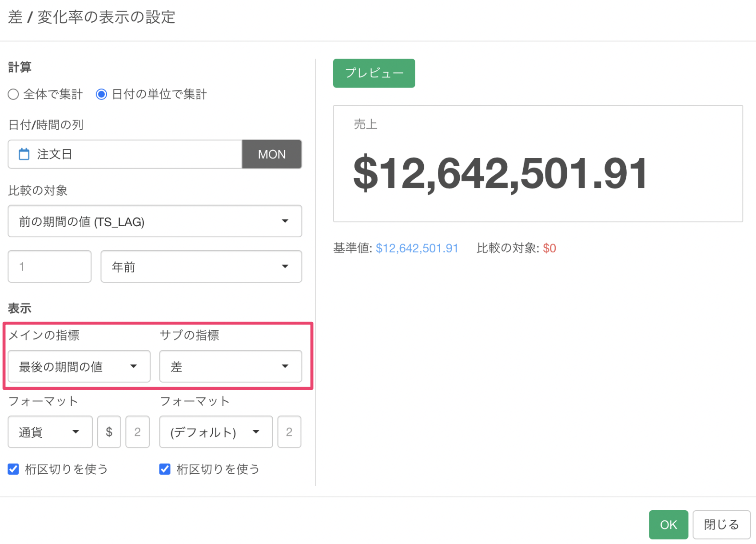Open the サブの指標 差 dropdown
The image size is (756, 544).
(x=230, y=367)
